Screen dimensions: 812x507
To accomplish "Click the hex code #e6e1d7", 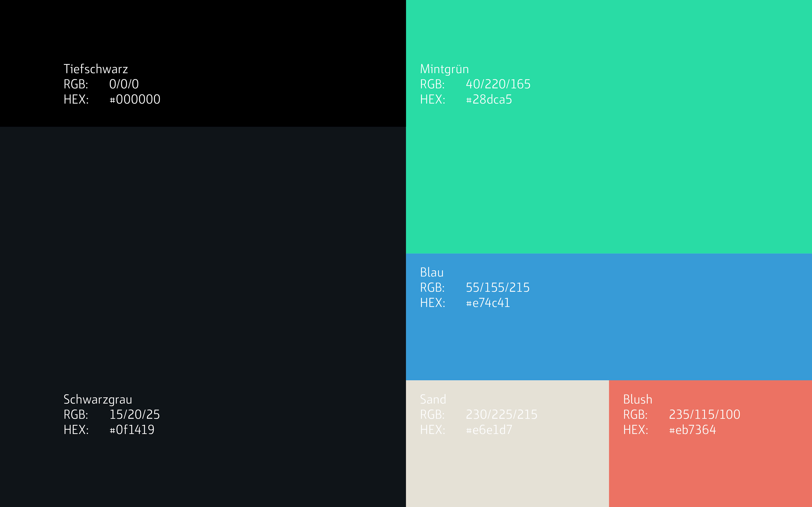I will coord(489,430).
